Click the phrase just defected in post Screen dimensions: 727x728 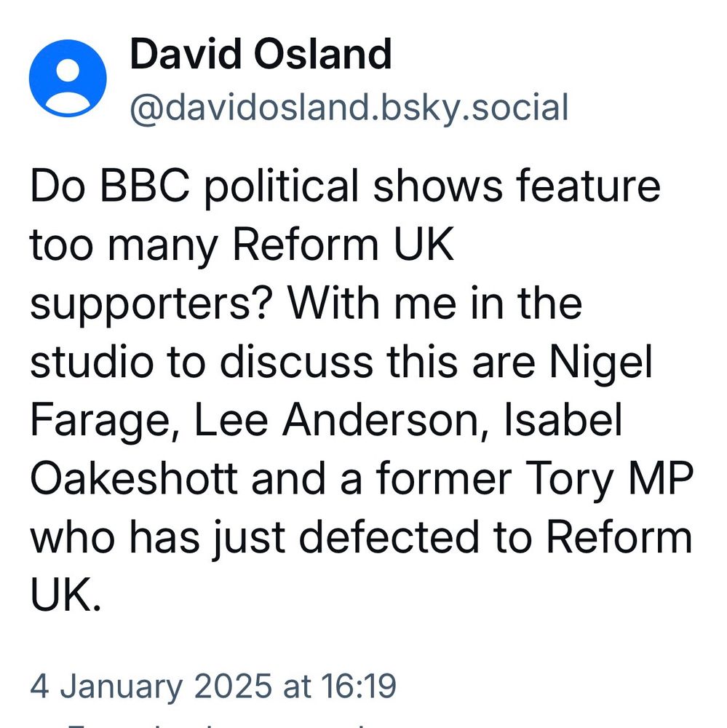point(345,538)
